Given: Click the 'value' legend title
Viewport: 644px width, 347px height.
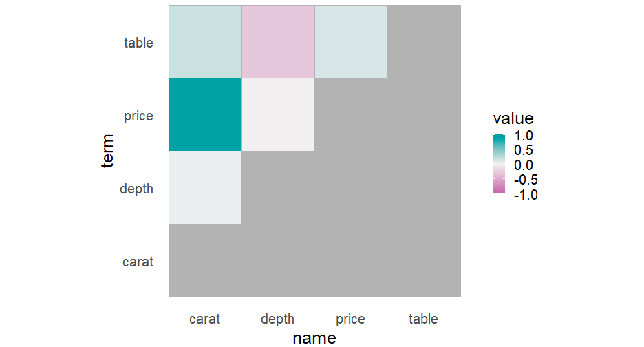Looking at the screenshot, I should [513, 118].
